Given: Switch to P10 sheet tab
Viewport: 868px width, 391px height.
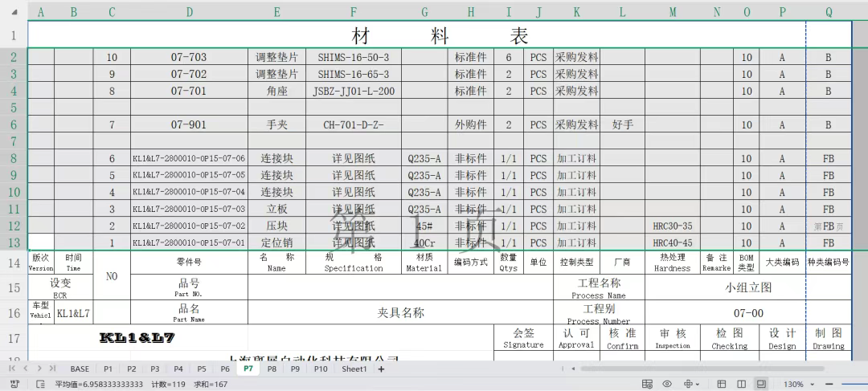Looking at the screenshot, I should tap(321, 369).
